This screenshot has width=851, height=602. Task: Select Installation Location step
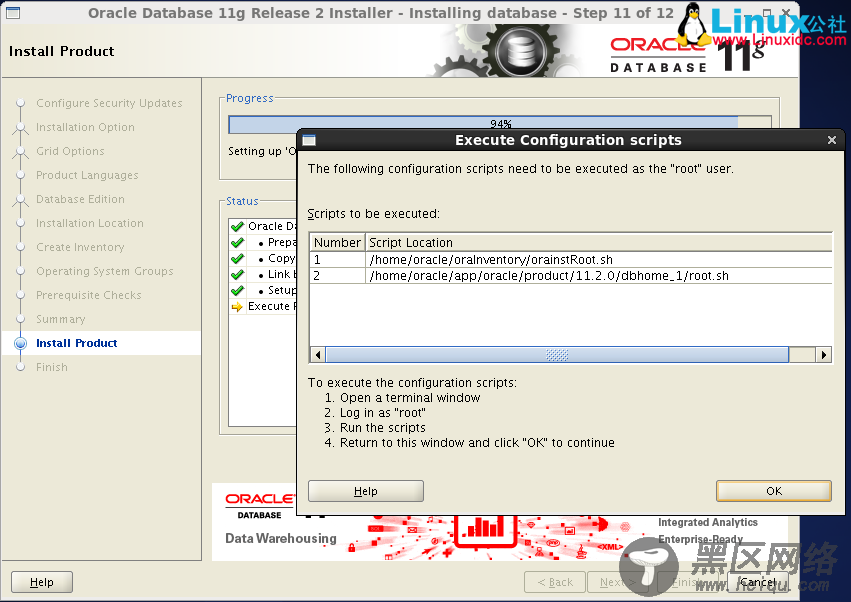(x=90, y=223)
